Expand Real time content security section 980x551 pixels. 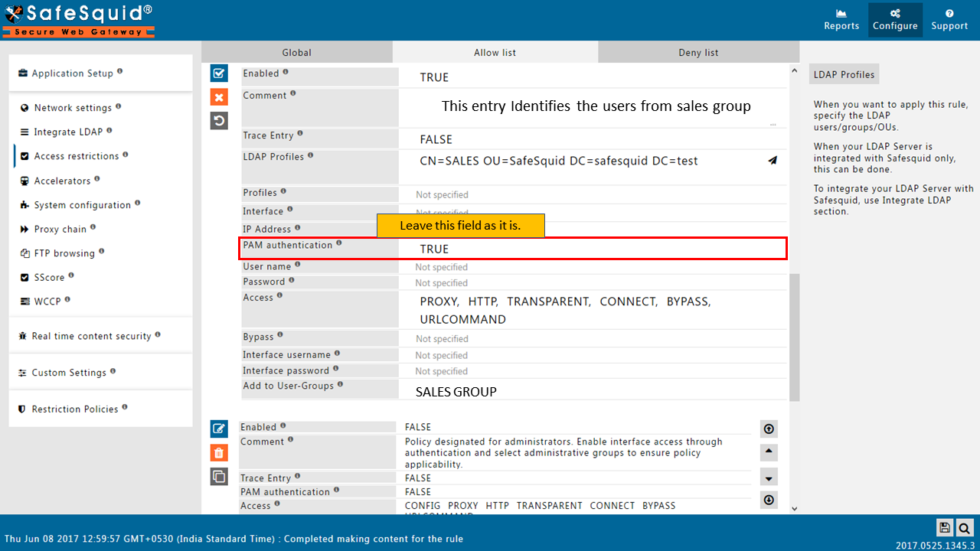tap(91, 336)
